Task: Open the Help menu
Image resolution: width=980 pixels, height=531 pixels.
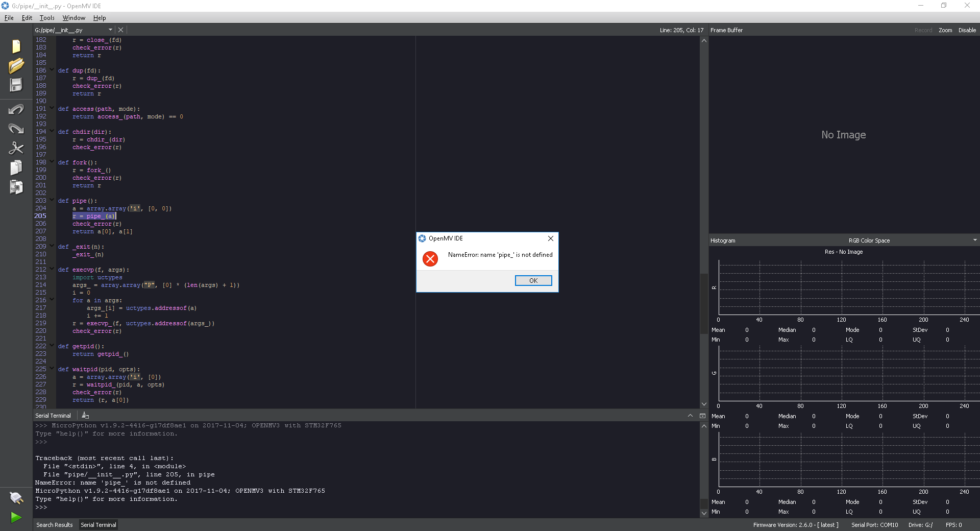Action: point(100,18)
